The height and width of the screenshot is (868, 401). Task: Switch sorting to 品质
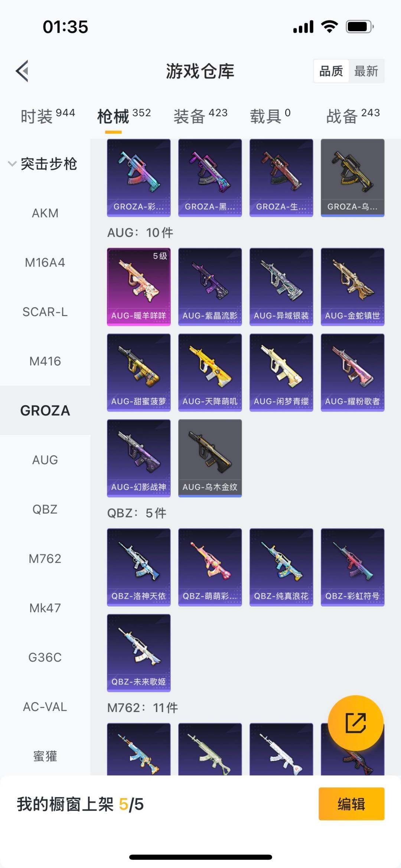(x=331, y=71)
